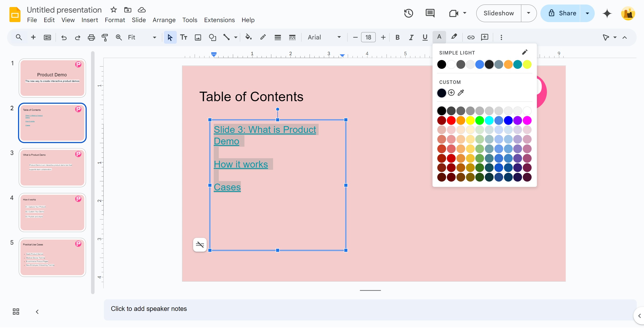Open the border weight icon
Image resolution: width=644 pixels, height=328 pixels.
pyautogui.click(x=278, y=37)
